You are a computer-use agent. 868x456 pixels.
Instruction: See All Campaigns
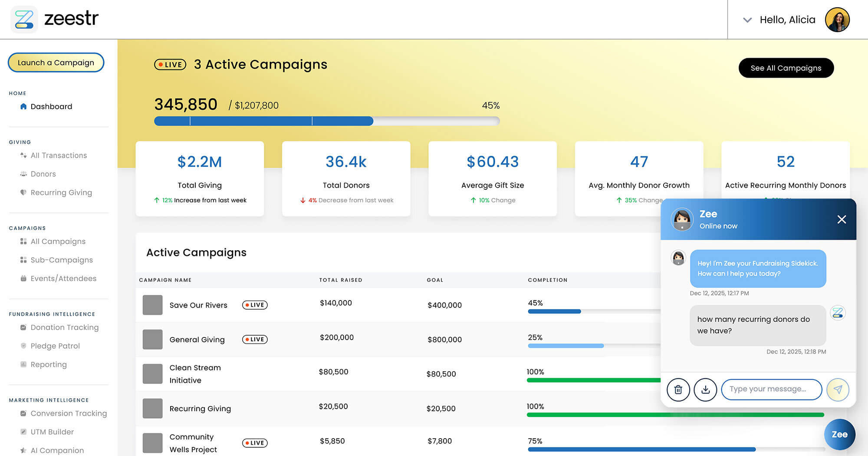[x=786, y=68]
